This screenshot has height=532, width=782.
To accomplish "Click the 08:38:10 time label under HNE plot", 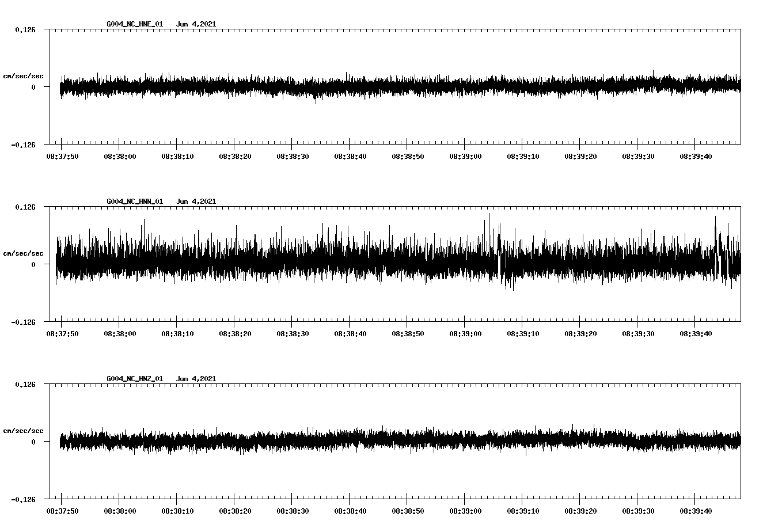I will [177, 157].
